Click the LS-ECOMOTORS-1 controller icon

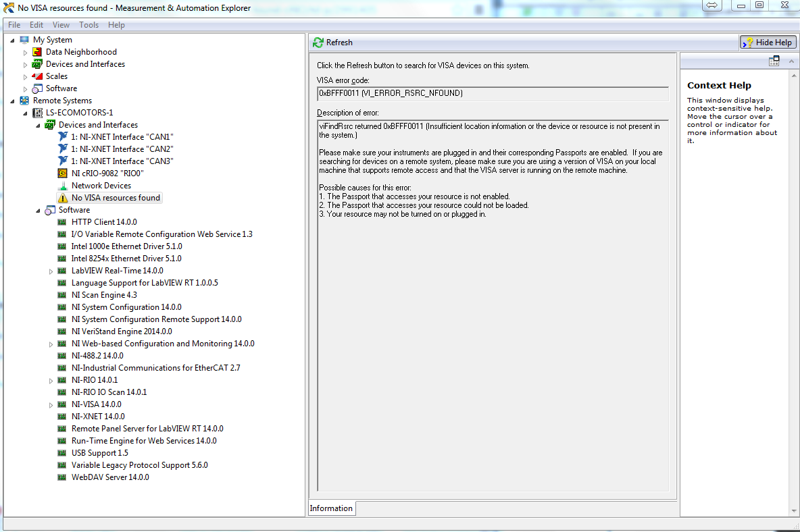click(37, 113)
